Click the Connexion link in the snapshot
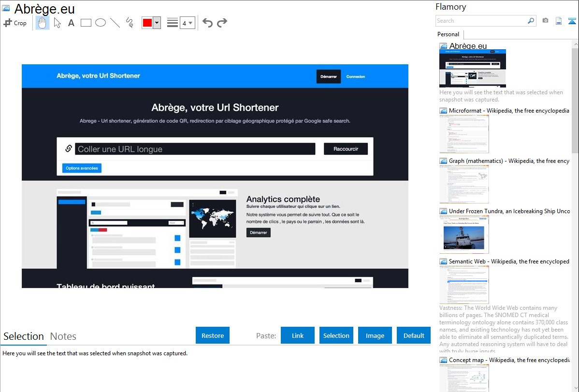579x392 pixels. click(356, 76)
